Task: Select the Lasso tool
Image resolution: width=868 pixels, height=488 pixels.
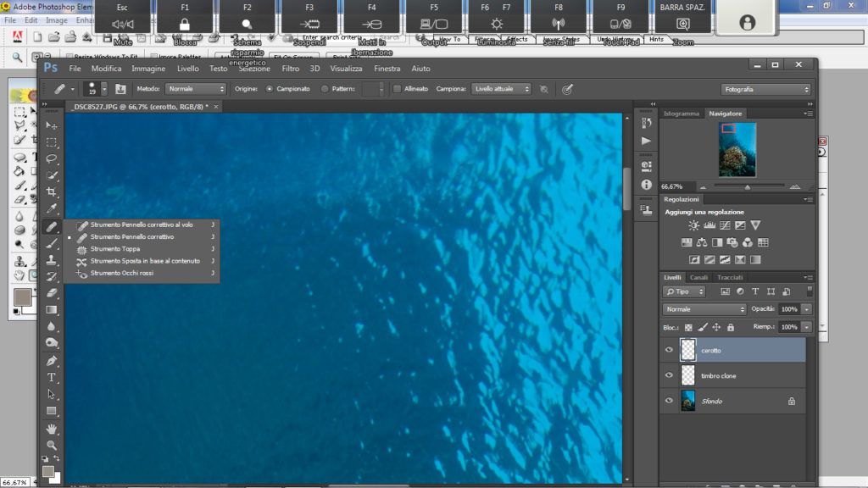Action: click(52, 158)
